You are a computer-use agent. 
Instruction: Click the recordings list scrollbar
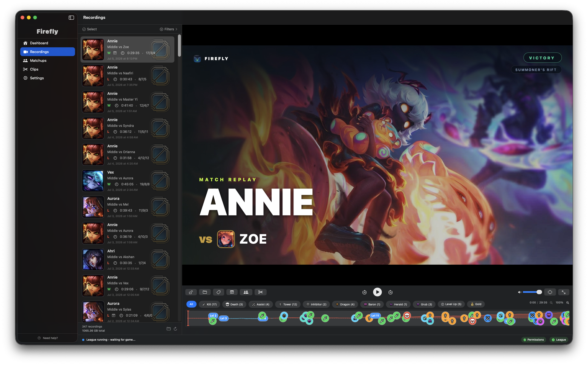coord(179,46)
